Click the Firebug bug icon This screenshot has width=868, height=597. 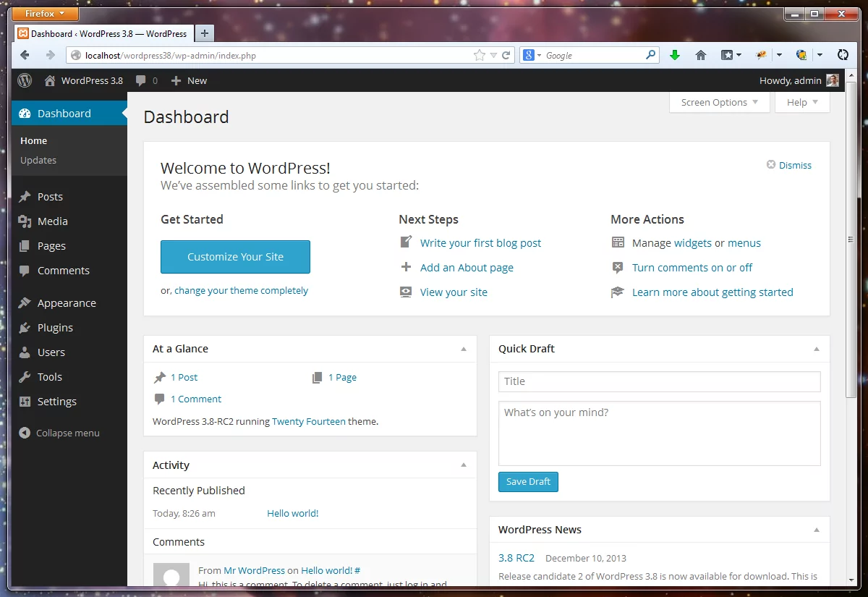(x=761, y=55)
